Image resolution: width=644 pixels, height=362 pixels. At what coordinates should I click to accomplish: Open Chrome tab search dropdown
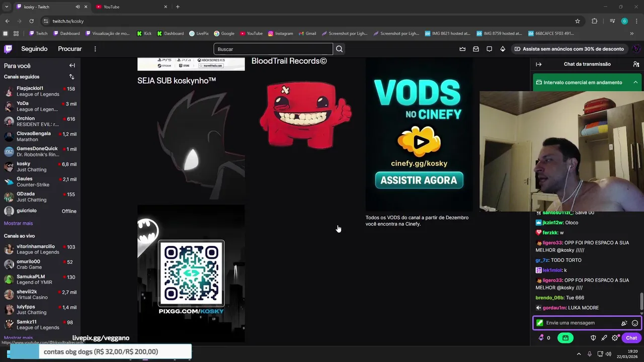pos(7,7)
